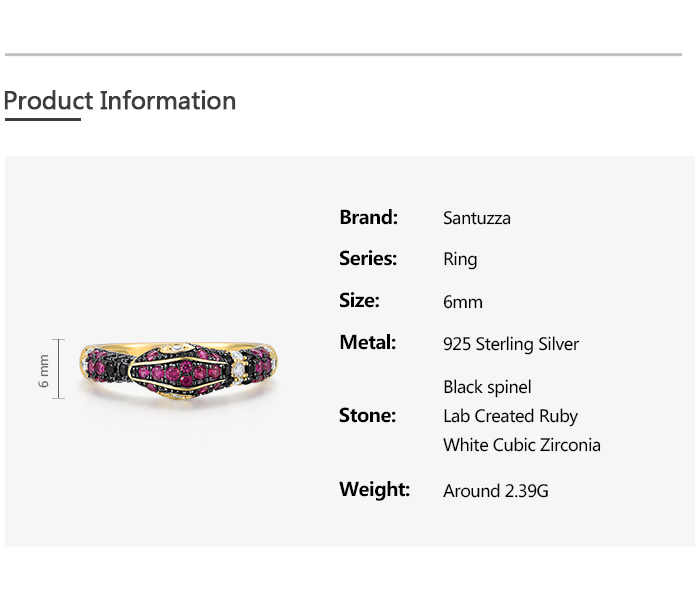Screen dimensions: 700x607
Task: Click the dark underline beneath Product Information
Action: [x=42, y=120]
